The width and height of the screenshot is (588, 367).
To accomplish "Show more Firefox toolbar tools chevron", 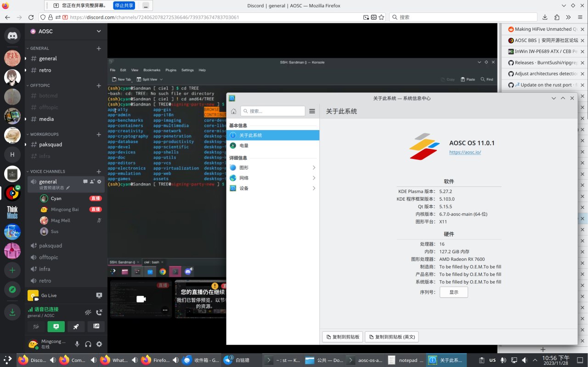I will tap(568, 17).
